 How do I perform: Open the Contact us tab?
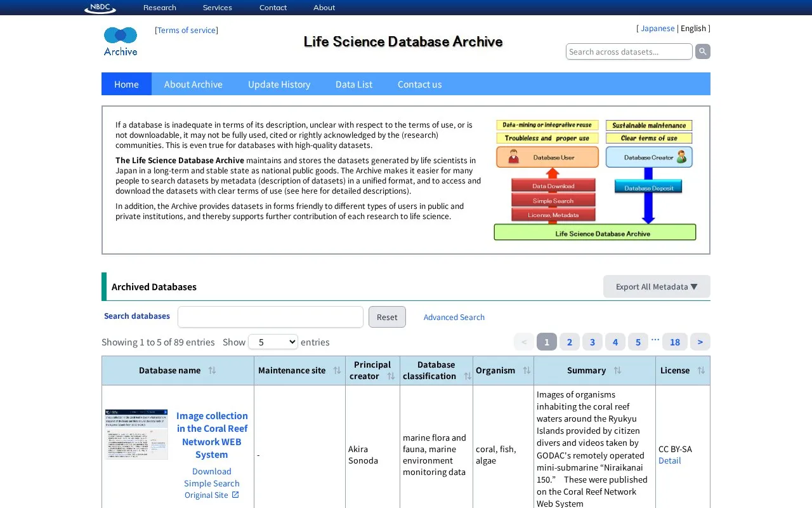tap(419, 84)
